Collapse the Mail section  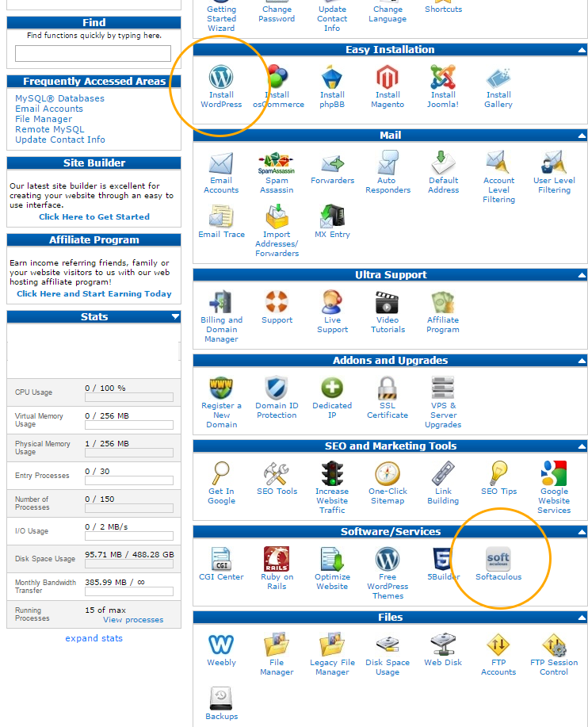click(x=582, y=136)
